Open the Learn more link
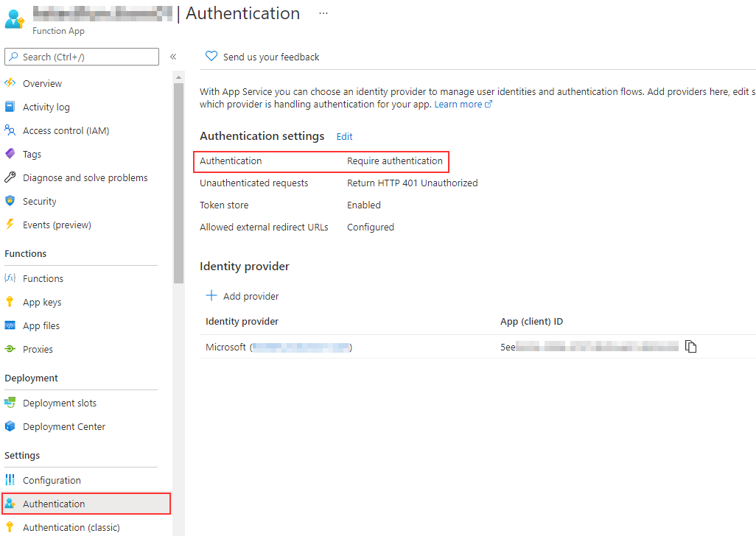Image resolution: width=756 pixels, height=536 pixels. click(x=463, y=104)
